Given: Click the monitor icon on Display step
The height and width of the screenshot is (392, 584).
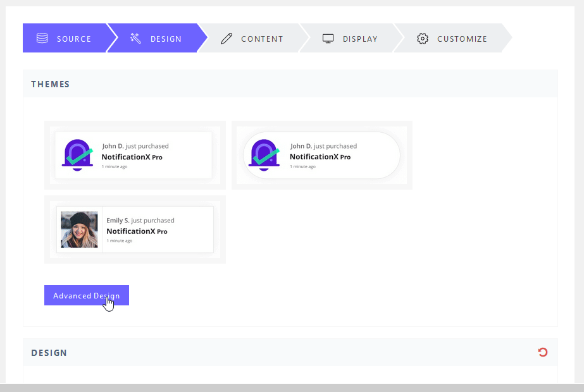Looking at the screenshot, I should point(328,39).
